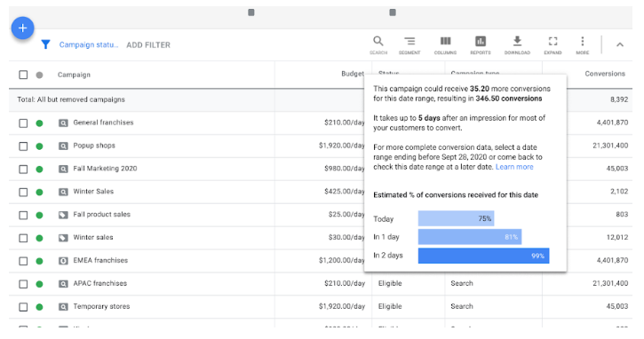This screenshot has width=644, height=339.
Task: Click ADD FILTER
Action: 148,45
